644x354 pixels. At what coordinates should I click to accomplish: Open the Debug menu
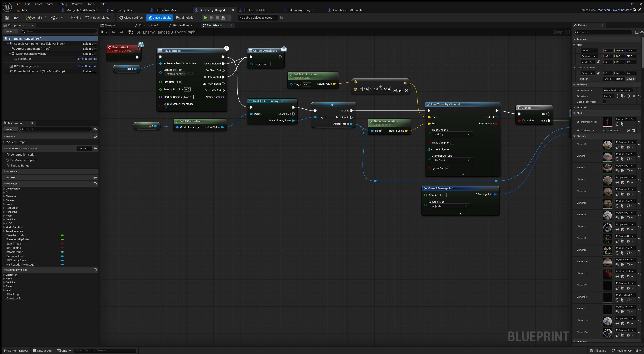pos(63,4)
